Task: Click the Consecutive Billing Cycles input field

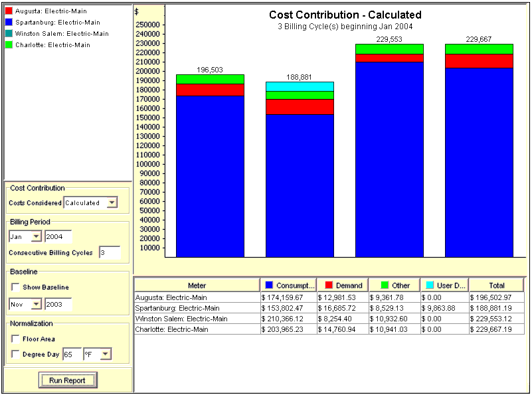Action: [x=109, y=253]
